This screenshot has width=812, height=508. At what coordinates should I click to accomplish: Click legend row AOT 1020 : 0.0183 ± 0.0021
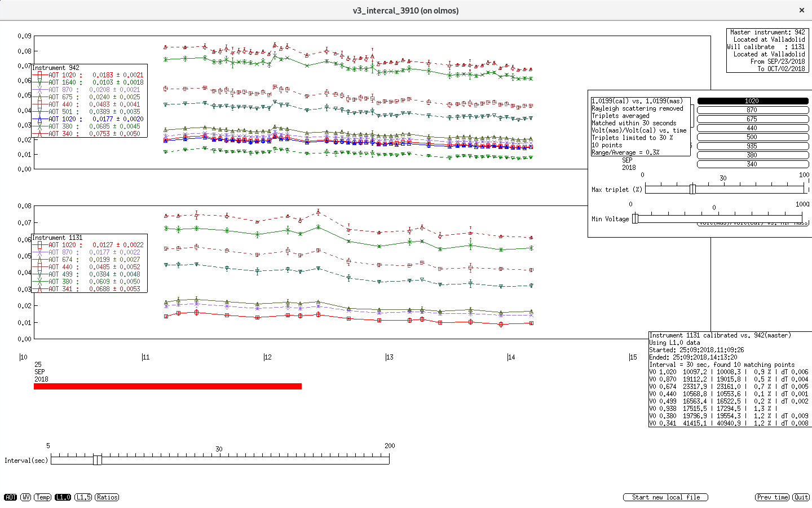pyautogui.click(x=89, y=75)
